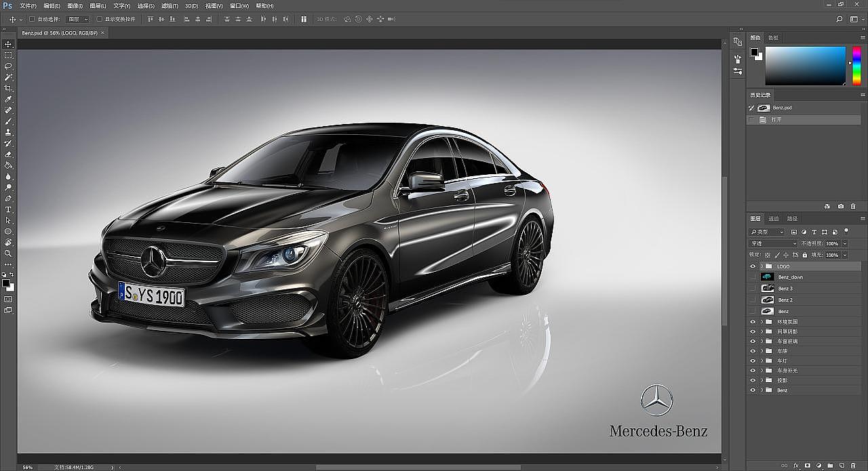Enable the 自动选择 checkbox
This screenshot has width=868, height=471.
(31, 19)
